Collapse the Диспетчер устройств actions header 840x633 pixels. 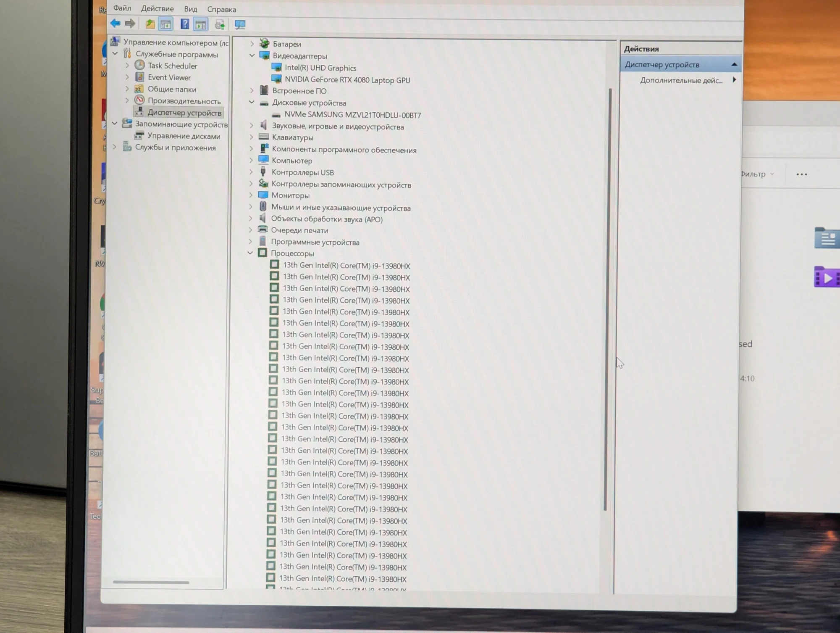click(x=734, y=64)
